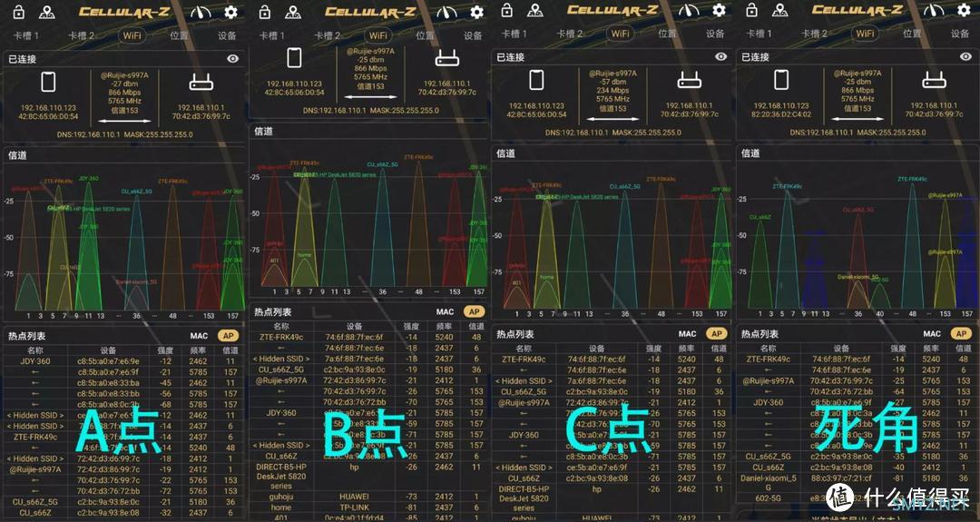Sort by 频率 column in B点 screenshot
The height and width of the screenshot is (522, 980).
[x=445, y=326]
